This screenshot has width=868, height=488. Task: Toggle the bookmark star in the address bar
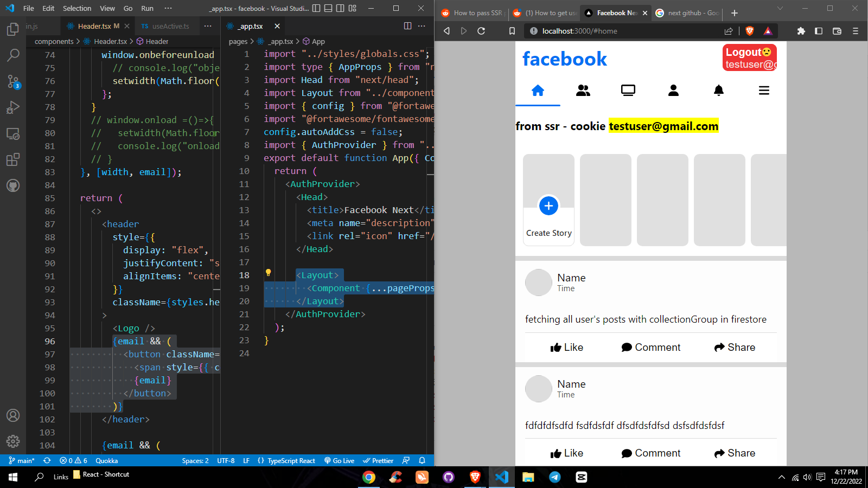pos(512,31)
